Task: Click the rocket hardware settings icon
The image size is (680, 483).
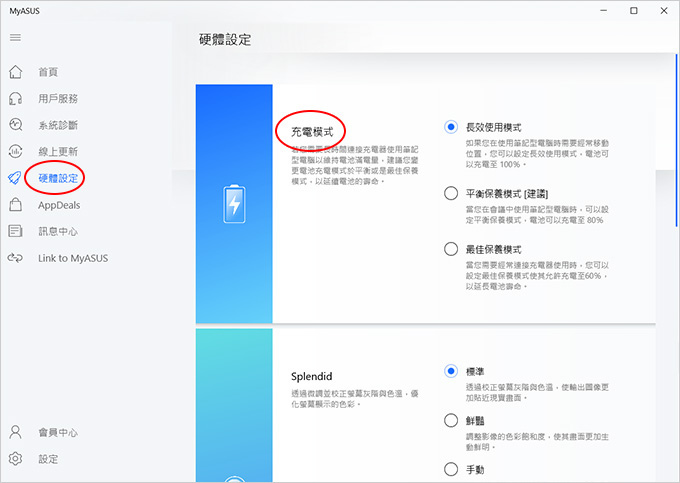Action: pos(14,178)
